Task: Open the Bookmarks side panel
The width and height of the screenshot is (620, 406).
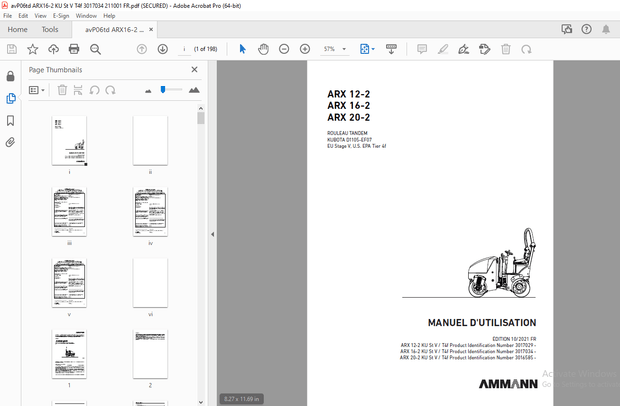Action: point(10,121)
